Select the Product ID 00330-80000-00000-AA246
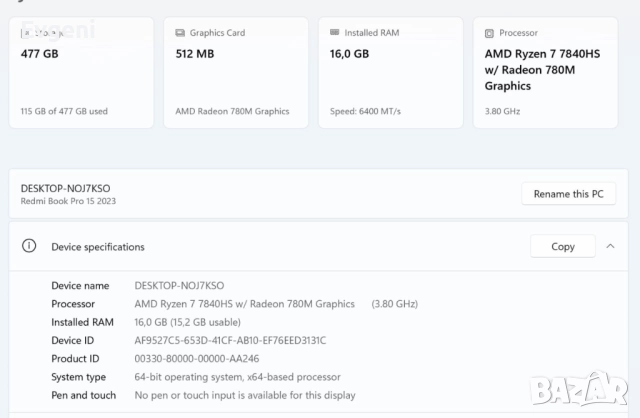The image size is (640, 418). point(197,358)
